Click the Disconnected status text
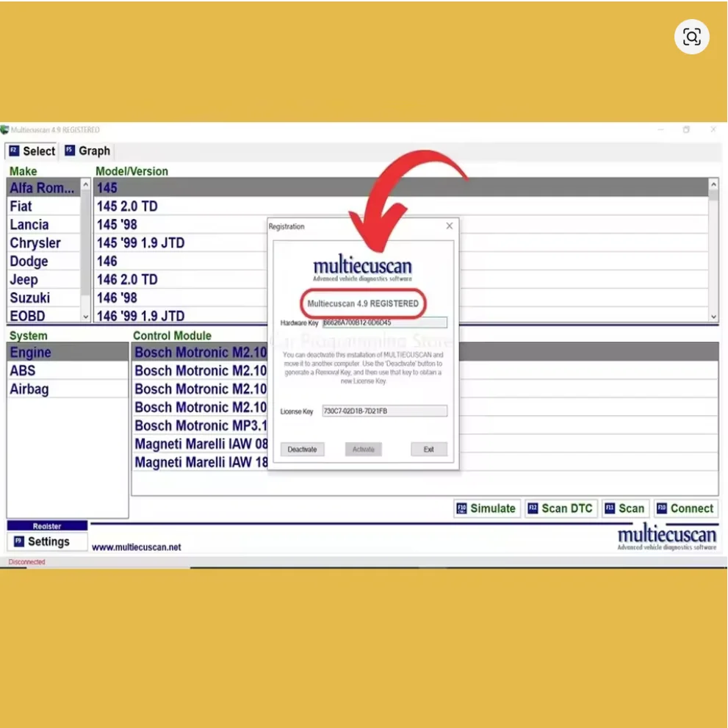Viewport: 728px width, 728px height. [x=26, y=562]
